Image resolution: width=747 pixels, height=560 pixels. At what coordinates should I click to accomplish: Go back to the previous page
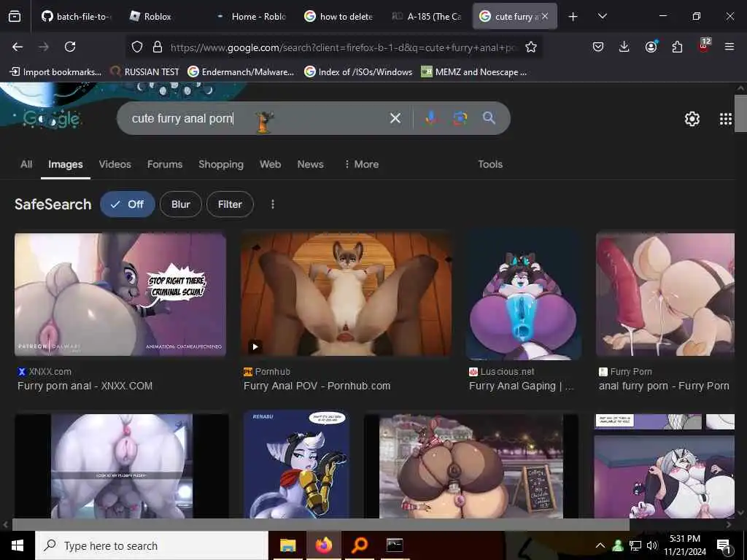pyautogui.click(x=18, y=47)
